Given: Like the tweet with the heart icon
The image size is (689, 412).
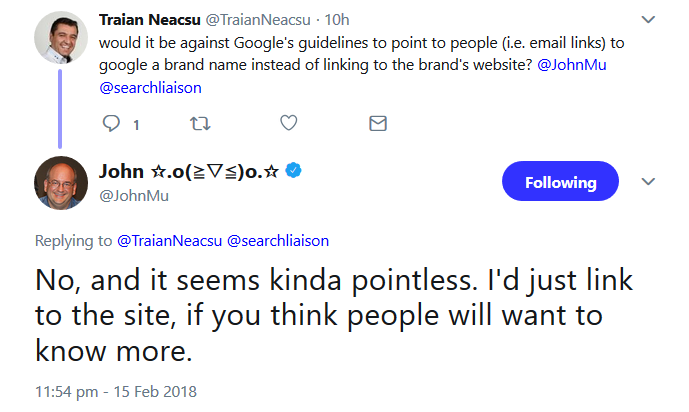Looking at the screenshot, I should coord(288,124).
